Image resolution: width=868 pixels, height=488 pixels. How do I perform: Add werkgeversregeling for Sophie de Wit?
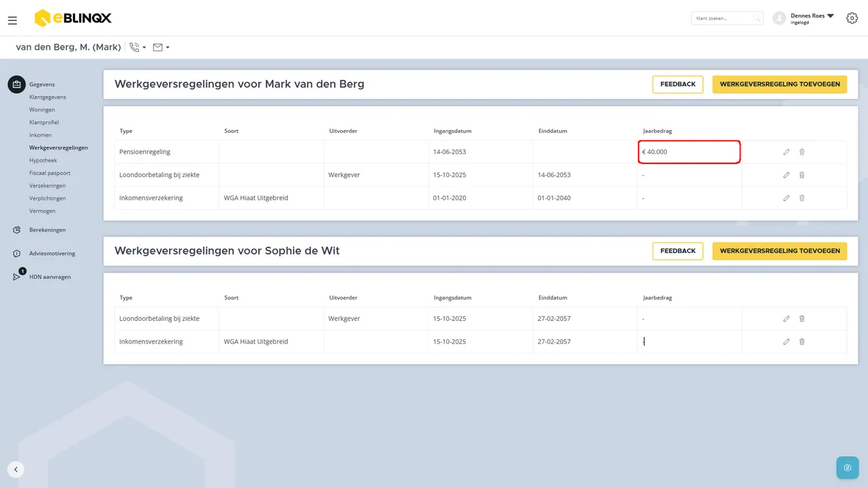tap(780, 251)
